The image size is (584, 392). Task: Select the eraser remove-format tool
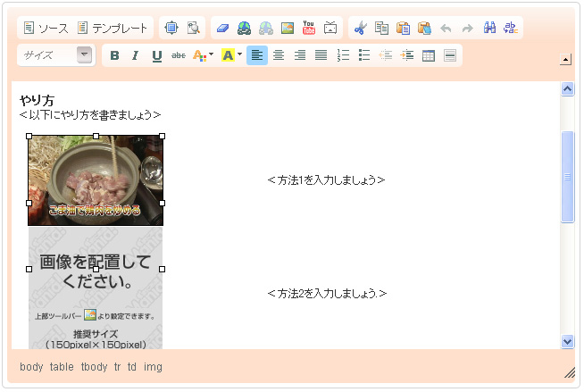pos(223,28)
